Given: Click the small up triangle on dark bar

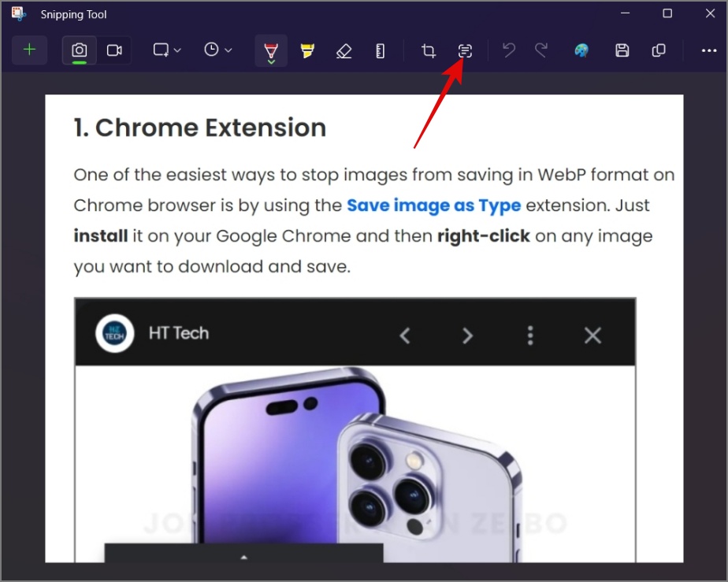Looking at the screenshot, I should coord(244,557).
